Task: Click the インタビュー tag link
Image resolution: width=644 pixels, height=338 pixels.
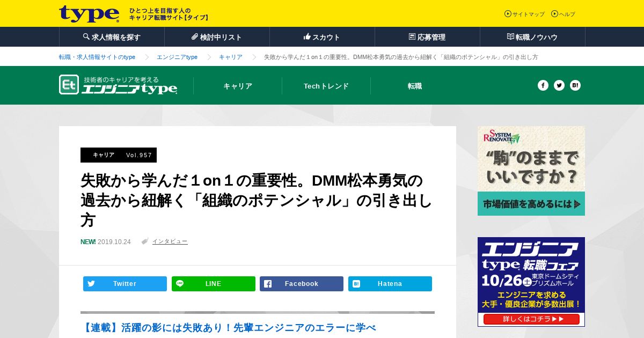Action: tap(170, 241)
